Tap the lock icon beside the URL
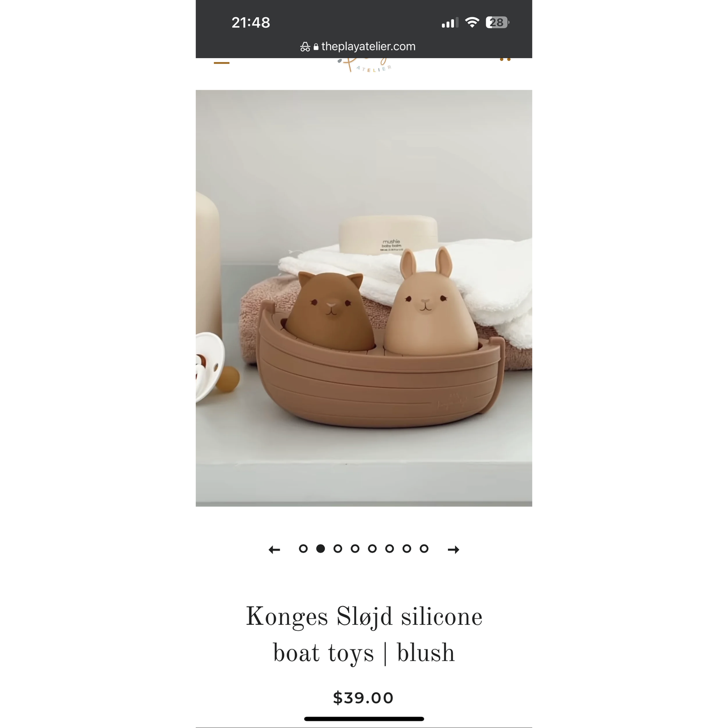 (x=316, y=47)
